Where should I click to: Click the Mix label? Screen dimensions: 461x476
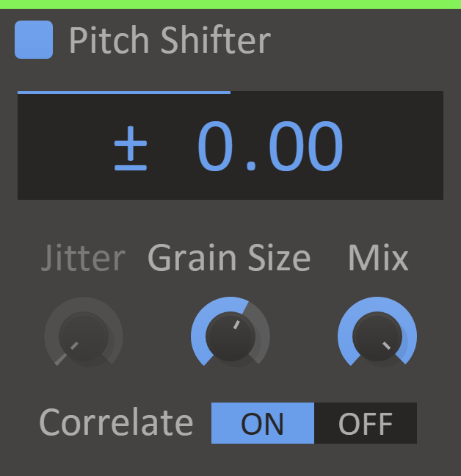[x=378, y=259]
